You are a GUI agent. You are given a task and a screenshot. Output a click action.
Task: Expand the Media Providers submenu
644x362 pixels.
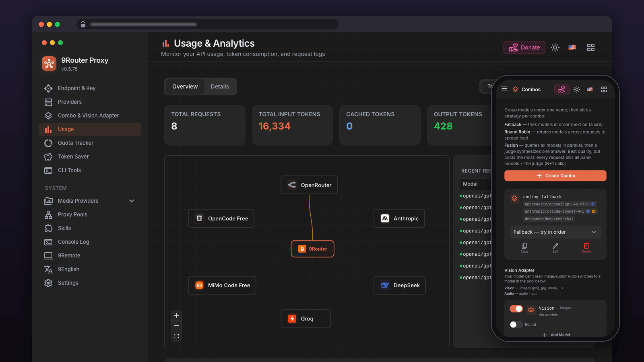pos(90,201)
